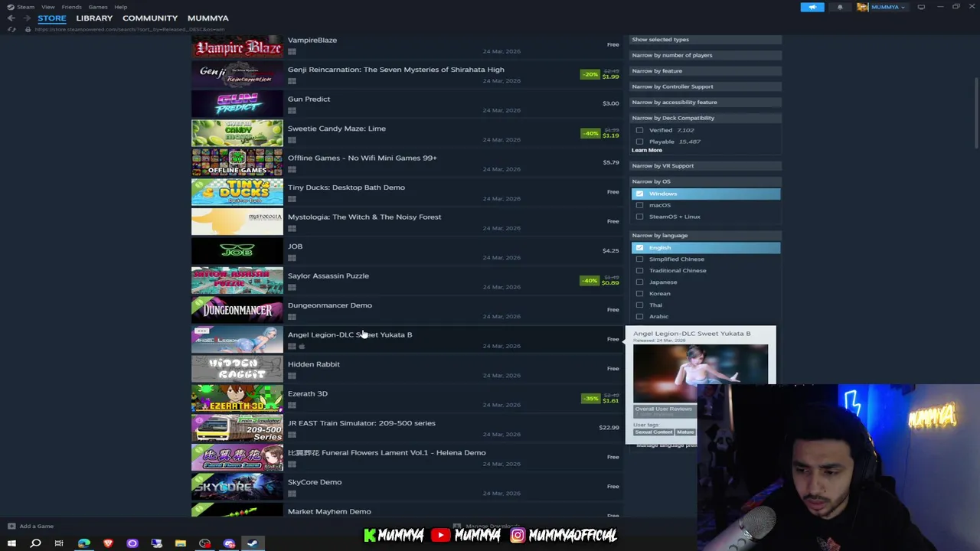The height and width of the screenshot is (551, 980).
Task: Open Genji Reincarnation search result
Action: [407, 74]
